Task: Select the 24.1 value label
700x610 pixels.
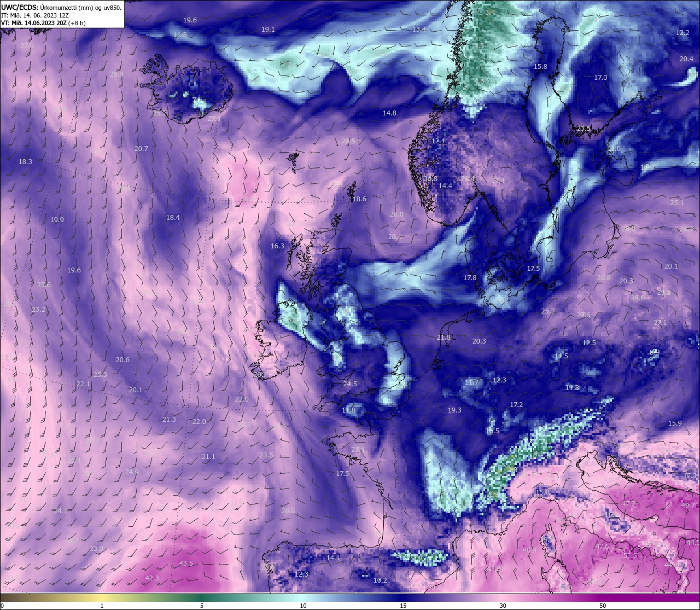Action: [x=60, y=511]
